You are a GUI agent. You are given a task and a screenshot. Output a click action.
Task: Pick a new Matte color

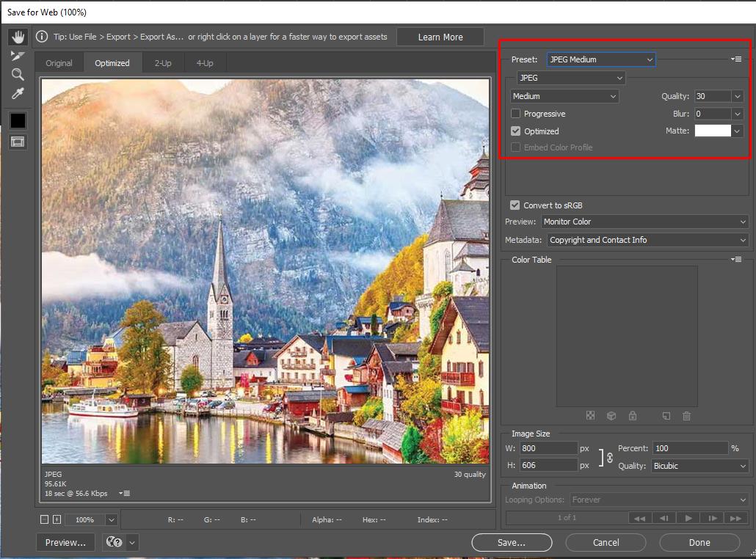(713, 131)
